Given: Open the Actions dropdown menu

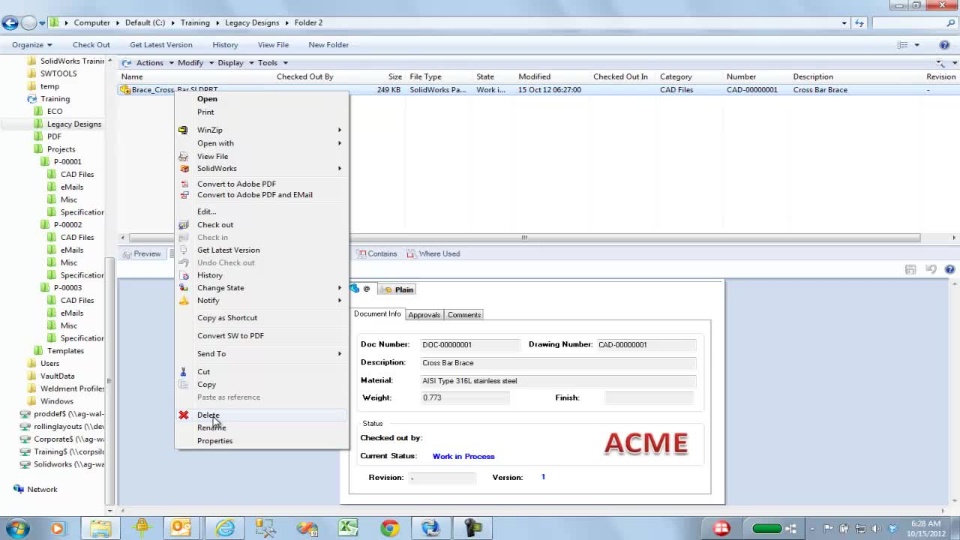Looking at the screenshot, I should click(154, 63).
